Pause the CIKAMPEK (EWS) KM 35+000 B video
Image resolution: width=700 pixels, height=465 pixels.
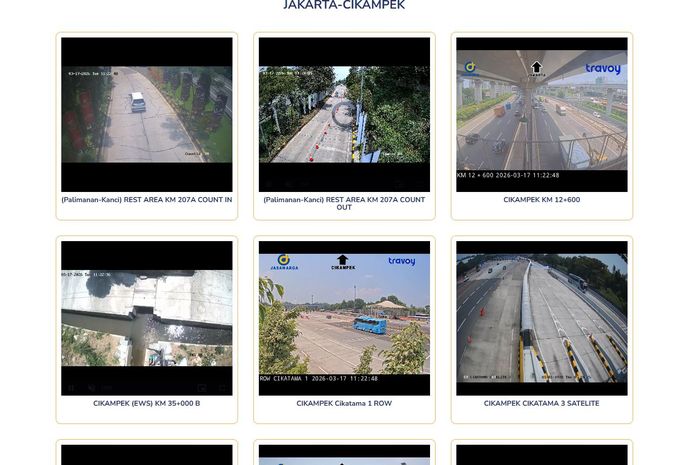71,388
